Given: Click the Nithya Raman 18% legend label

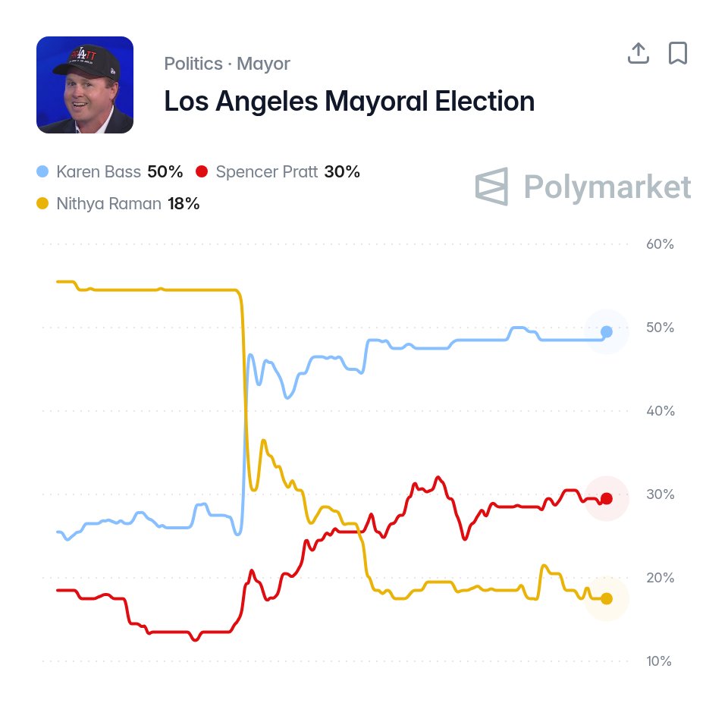Looking at the screenshot, I should (127, 203).
